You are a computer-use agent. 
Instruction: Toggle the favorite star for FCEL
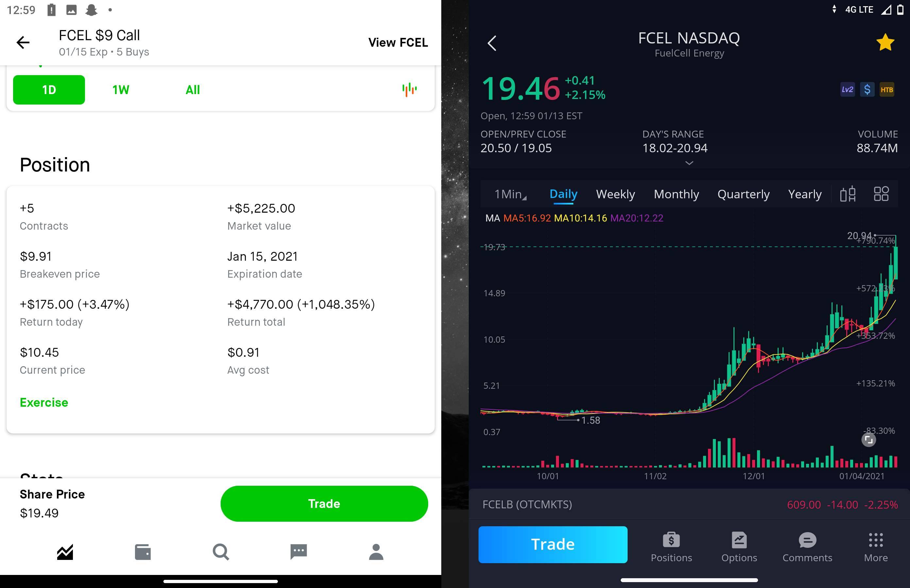click(x=885, y=42)
